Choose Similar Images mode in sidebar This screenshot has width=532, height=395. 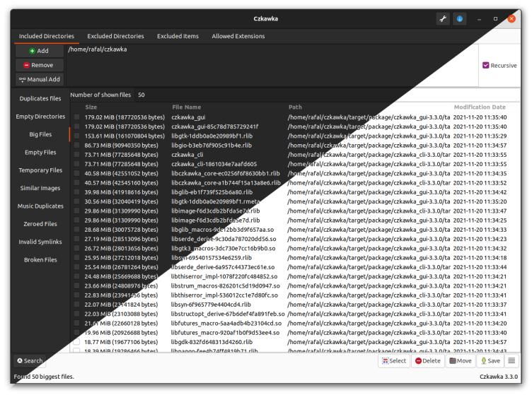click(40, 188)
